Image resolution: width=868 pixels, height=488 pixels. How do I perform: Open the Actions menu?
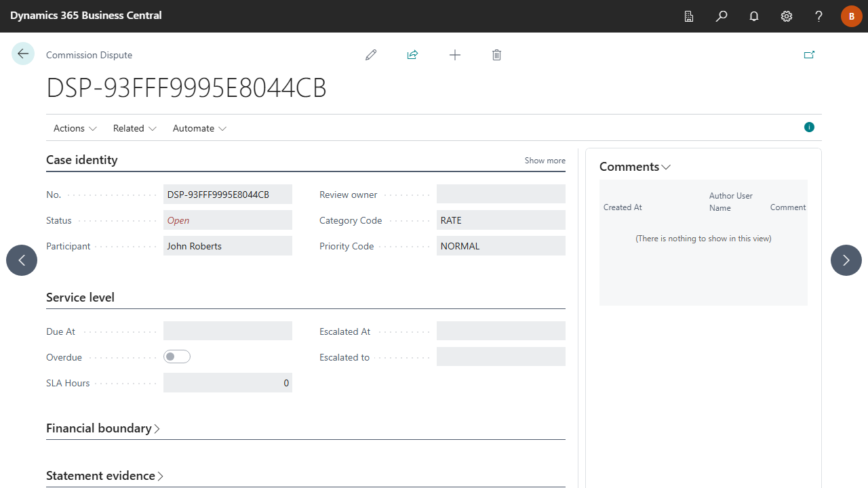pos(75,128)
